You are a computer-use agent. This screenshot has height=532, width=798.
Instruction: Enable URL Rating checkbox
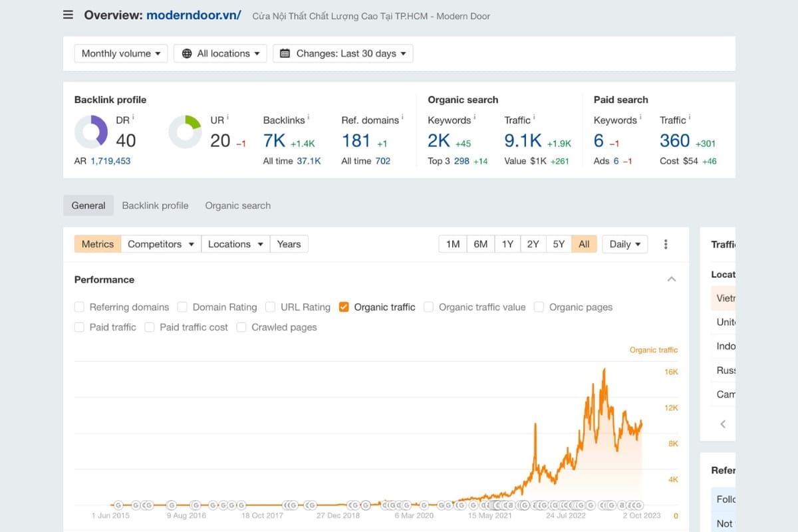click(270, 307)
